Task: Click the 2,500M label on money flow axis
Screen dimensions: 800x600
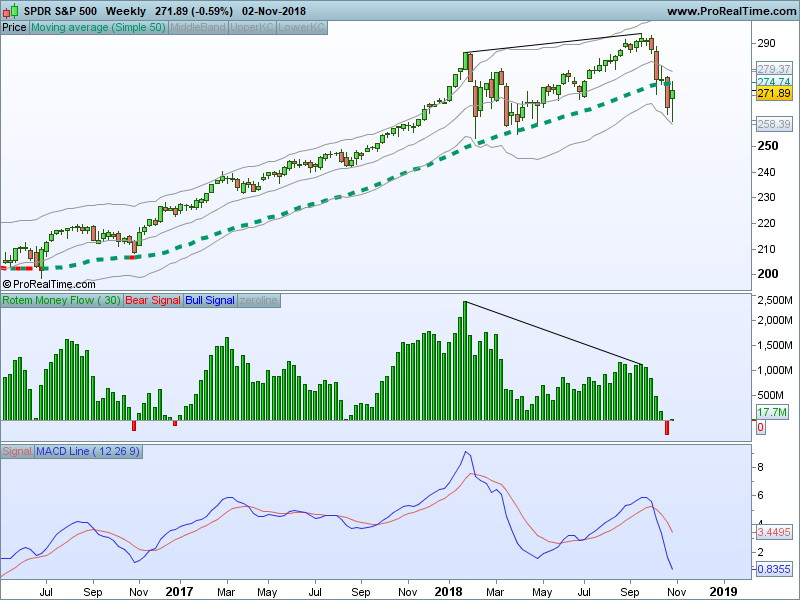Action: [x=775, y=301]
